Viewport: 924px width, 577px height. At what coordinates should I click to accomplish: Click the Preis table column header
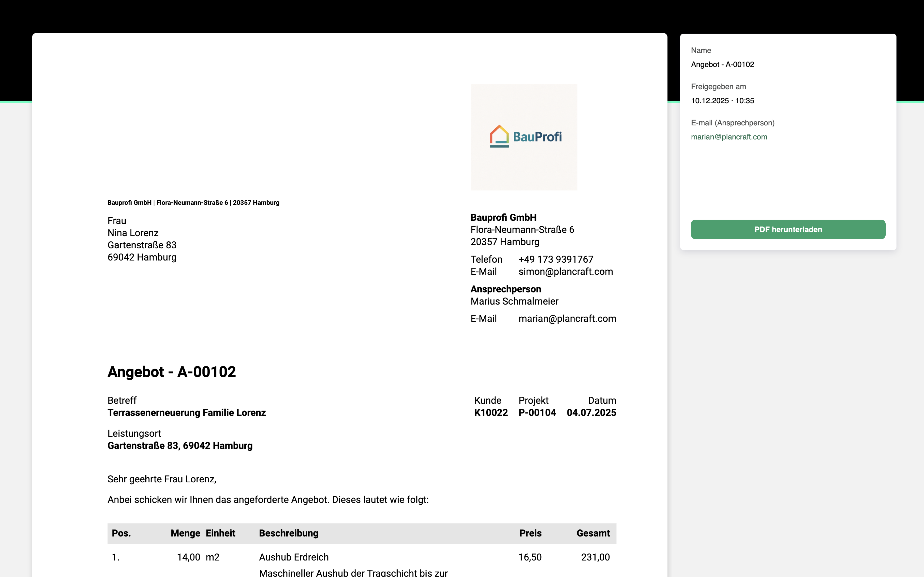click(530, 533)
